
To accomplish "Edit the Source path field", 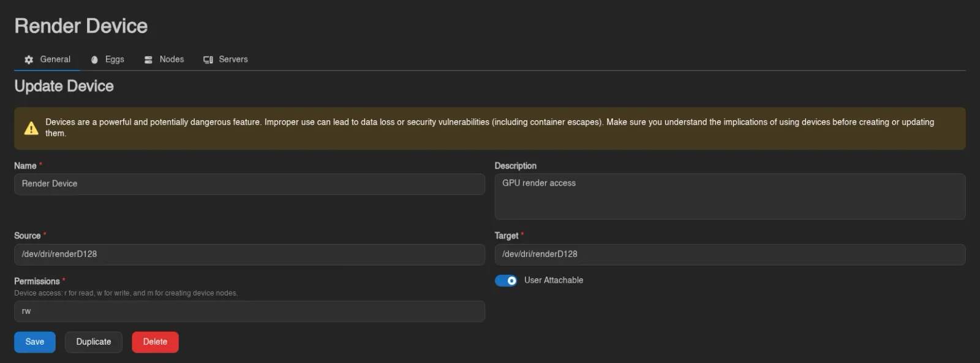I will point(249,254).
